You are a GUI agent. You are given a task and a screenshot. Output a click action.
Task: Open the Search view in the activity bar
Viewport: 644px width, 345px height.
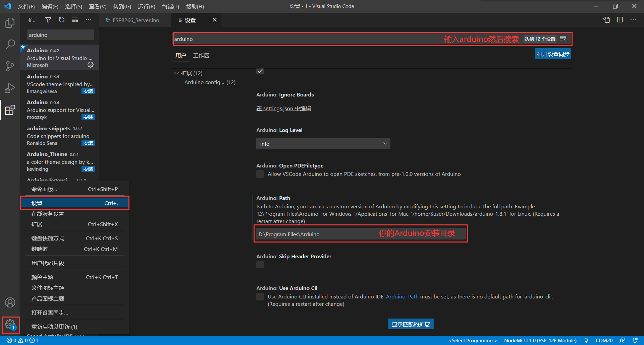[x=10, y=44]
